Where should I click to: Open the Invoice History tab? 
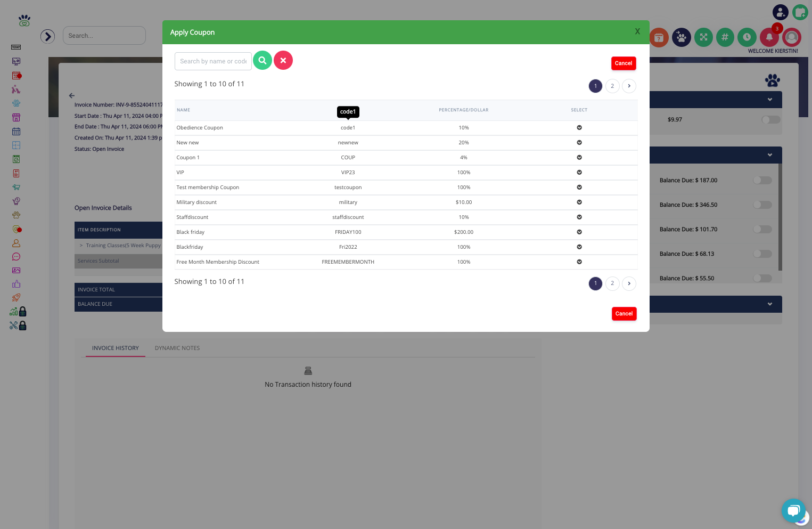[x=116, y=348]
